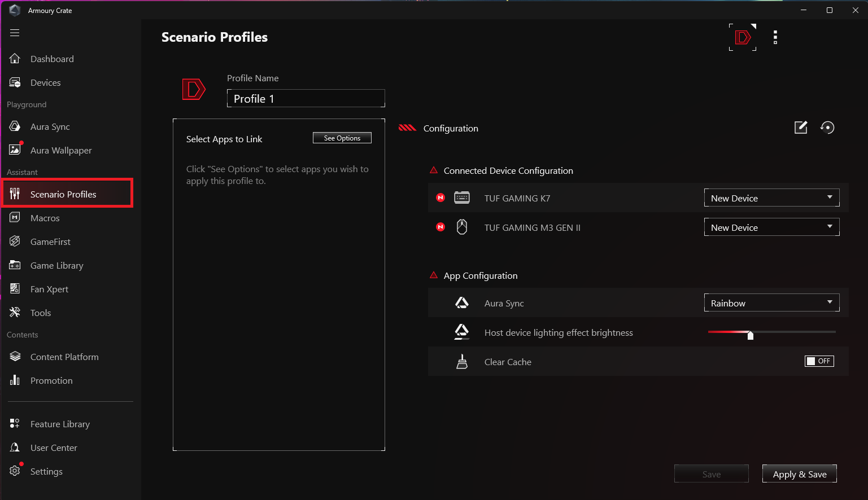
Task: Click Host device lighting brightness icon
Action: (462, 332)
